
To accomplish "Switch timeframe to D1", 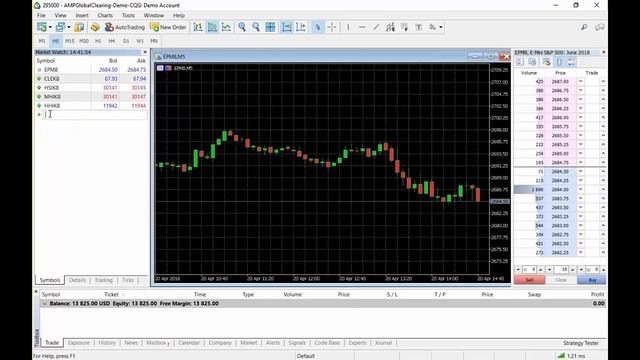I will tap(126, 41).
